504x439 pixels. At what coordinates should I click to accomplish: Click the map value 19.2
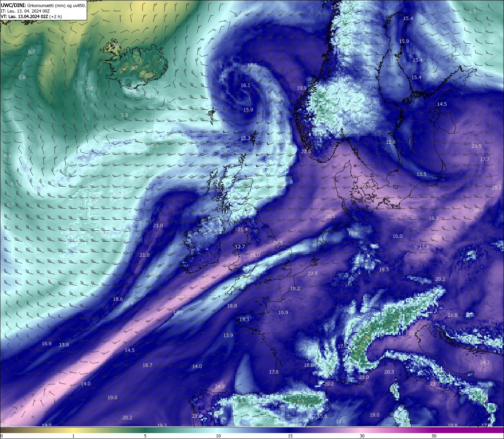tap(162, 426)
